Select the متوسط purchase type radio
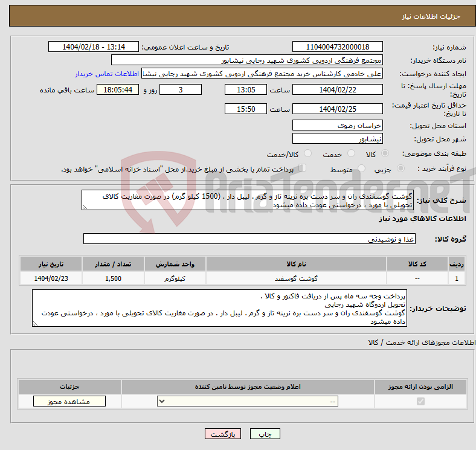The width and height of the screenshot is (476, 450). pyautogui.click(x=362, y=168)
